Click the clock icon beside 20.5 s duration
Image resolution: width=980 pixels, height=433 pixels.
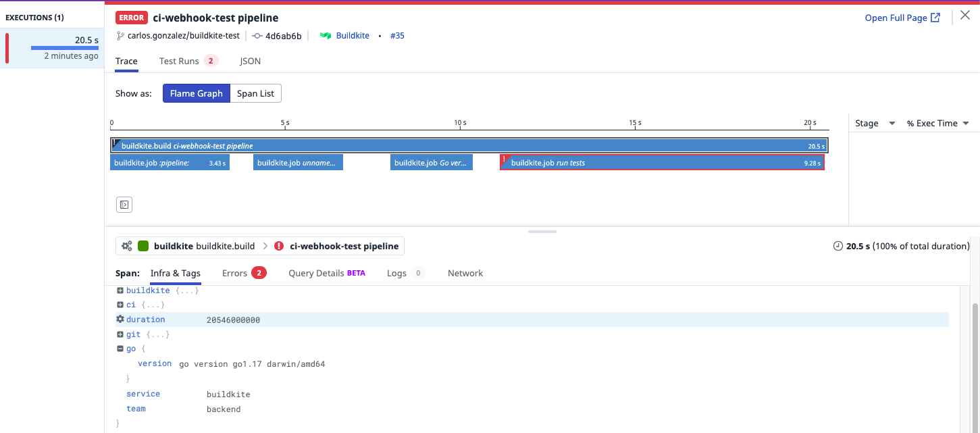pyautogui.click(x=838, y=247)
